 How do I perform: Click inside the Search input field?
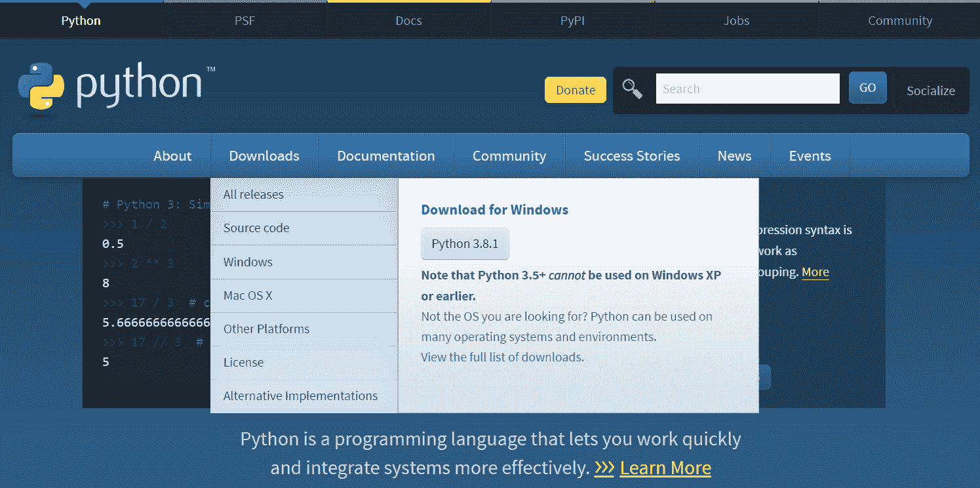click(x=747, y=87)
